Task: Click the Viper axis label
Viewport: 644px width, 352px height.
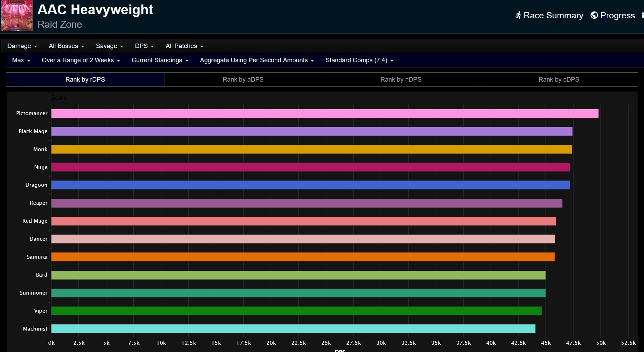Action: point(41,311)
